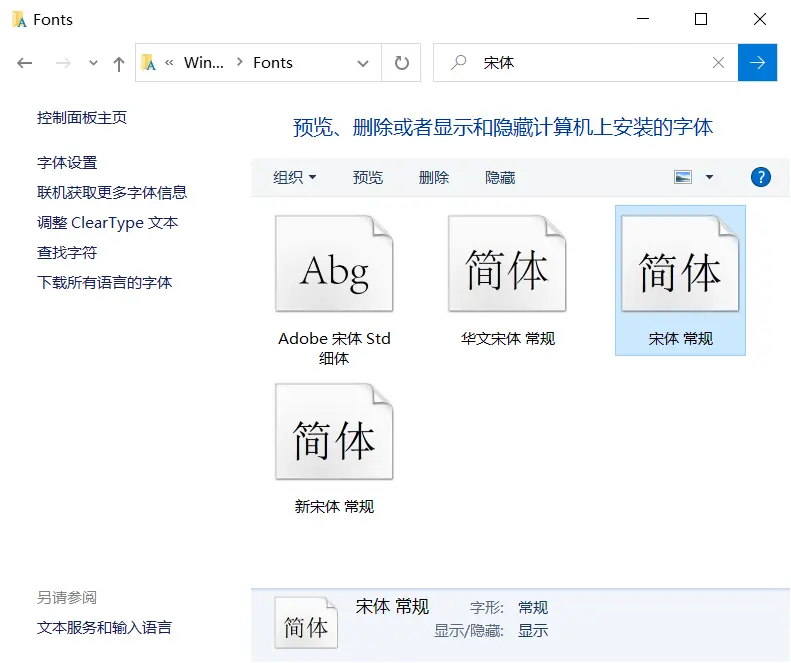Click the font preview icon in details pane
Screen dimensions: 791x663
[x=306, y=623]
